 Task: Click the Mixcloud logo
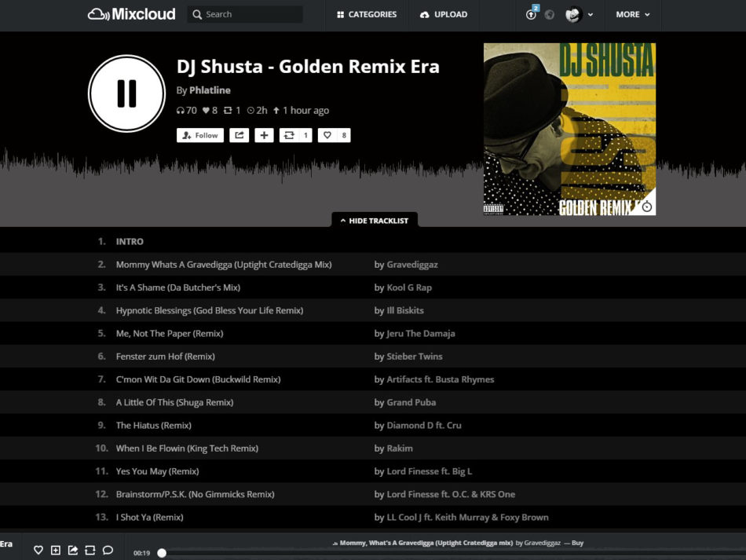click(x=130, y=13)
